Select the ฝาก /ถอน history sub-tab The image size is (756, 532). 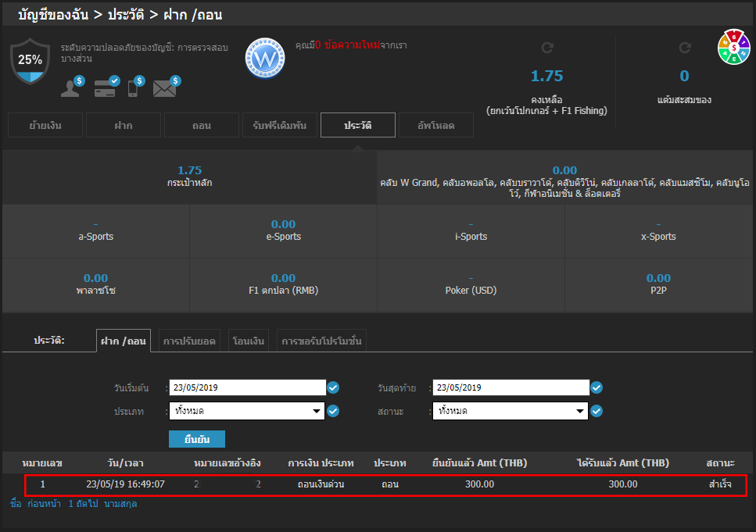click(x=124, y=341)
